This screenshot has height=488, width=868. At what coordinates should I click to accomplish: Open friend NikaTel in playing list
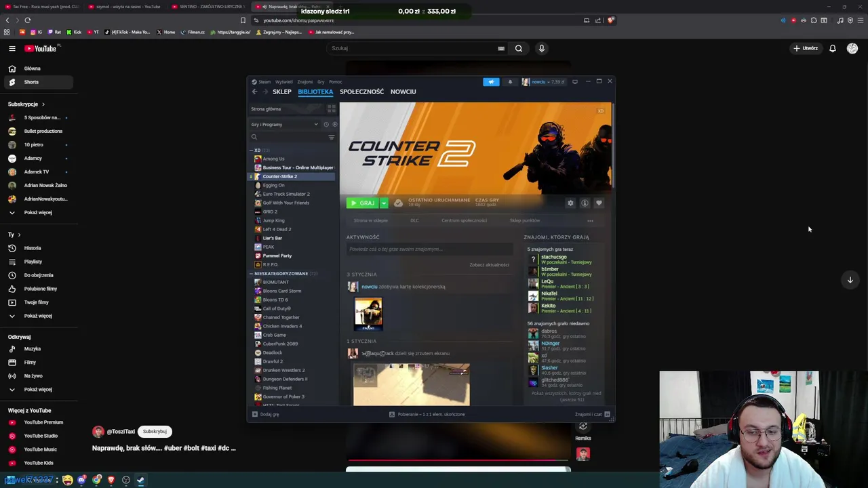560,296
